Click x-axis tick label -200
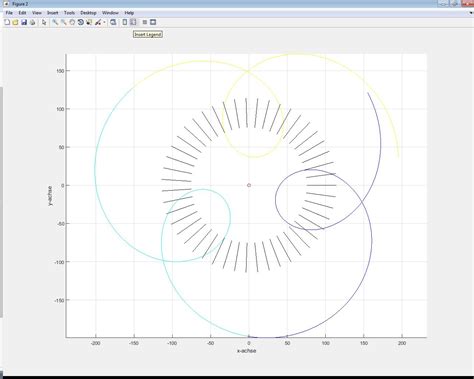The height and width of the screenshot is (379, 474). [x=96, y=343]
